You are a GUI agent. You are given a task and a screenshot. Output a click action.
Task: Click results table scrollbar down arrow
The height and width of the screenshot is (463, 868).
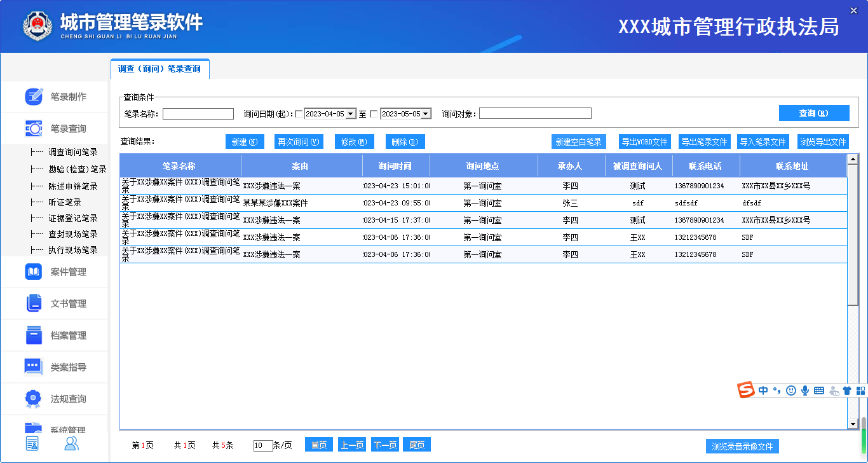(853, 424)
